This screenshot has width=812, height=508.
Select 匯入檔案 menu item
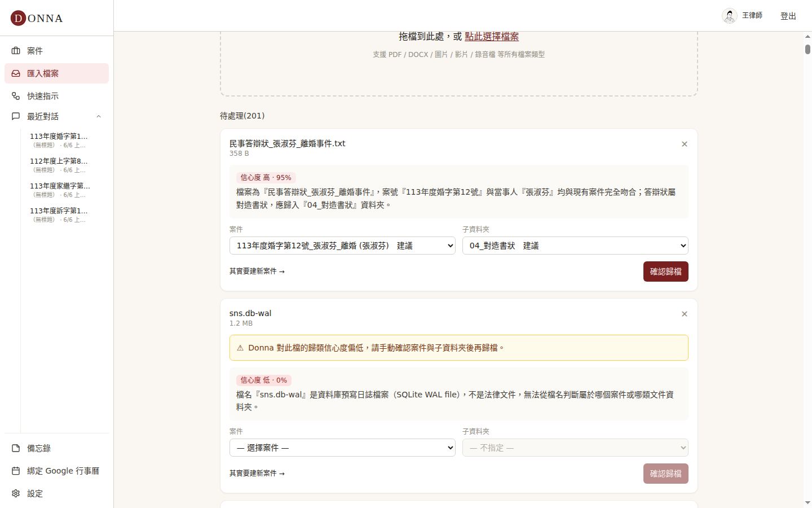56,73
